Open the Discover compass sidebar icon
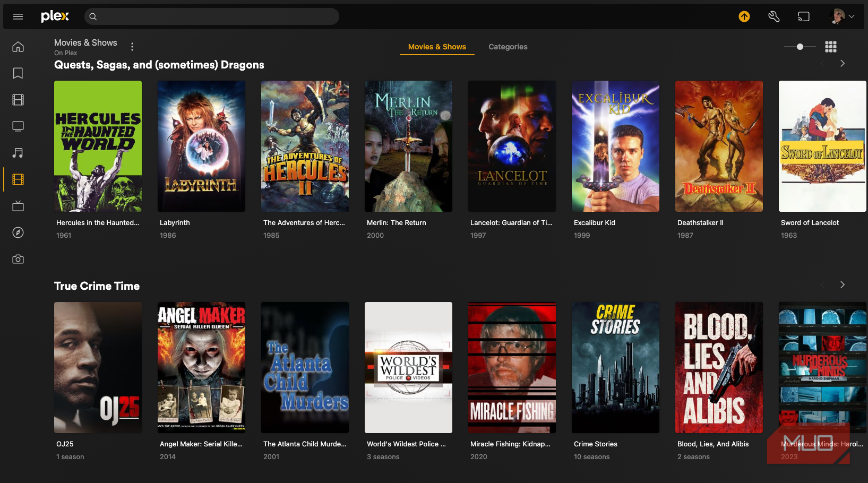This screenshot has width=868, height=483. [18, 232]
